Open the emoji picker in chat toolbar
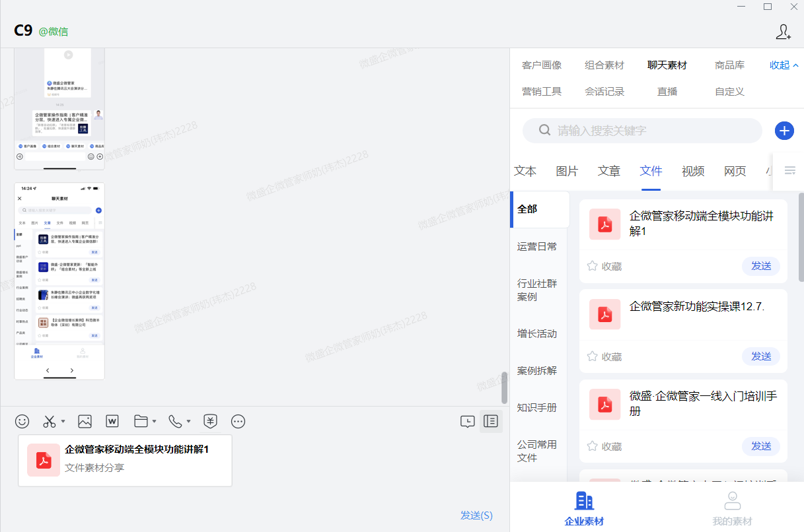The image size is (804, 532). coord(22,421)
